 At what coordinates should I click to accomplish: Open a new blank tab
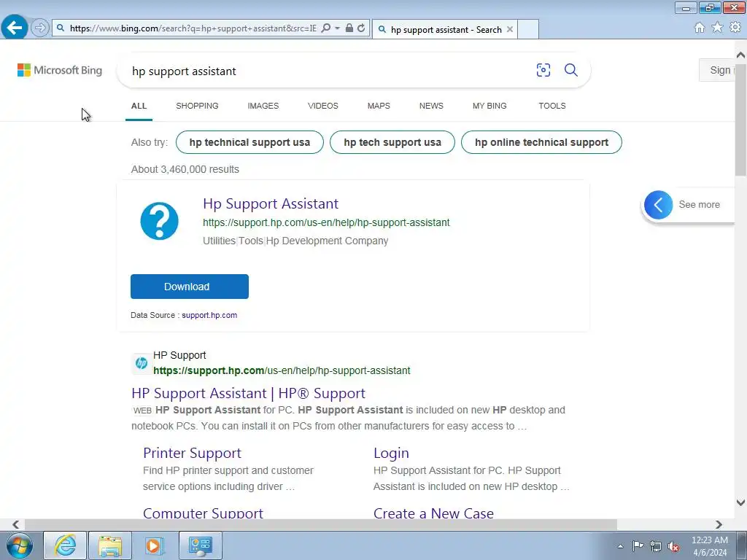tap(528, 29)
